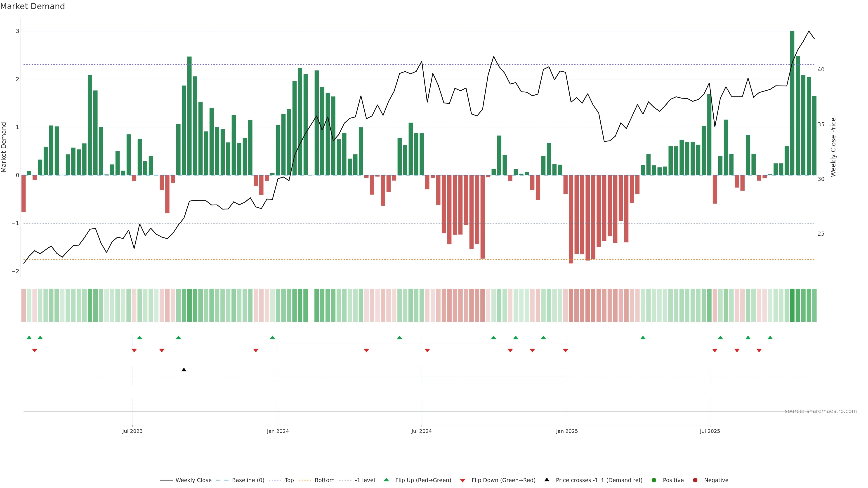Click the Weekly Close Price axis title
This screenshot has height=488, width=868.
(833, 147)
